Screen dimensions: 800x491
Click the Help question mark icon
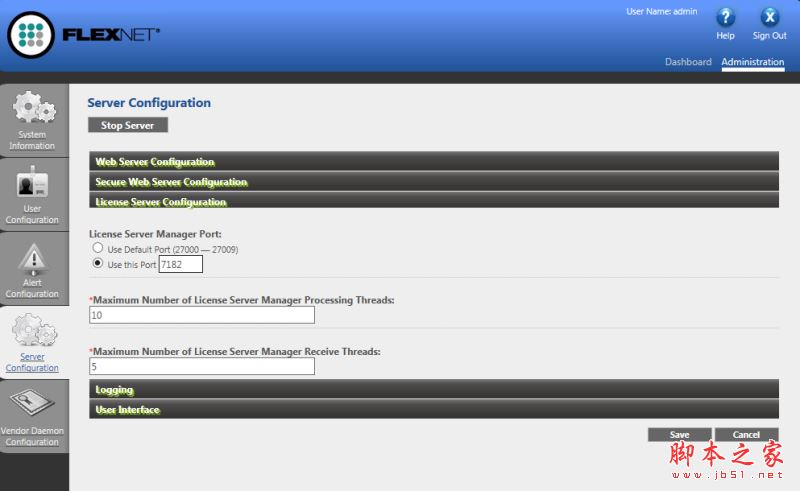pyautogui.click(x=726, y=17)
